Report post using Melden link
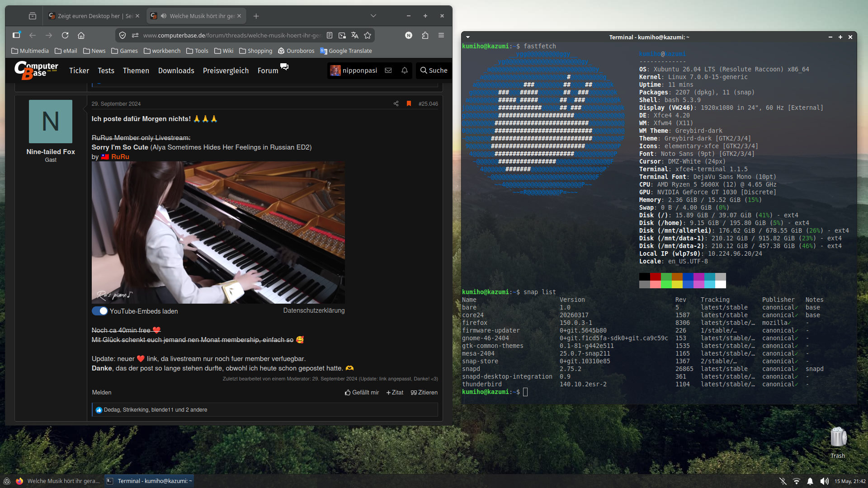The height and width of the screenshot is (488, 868). click(101, 392)
